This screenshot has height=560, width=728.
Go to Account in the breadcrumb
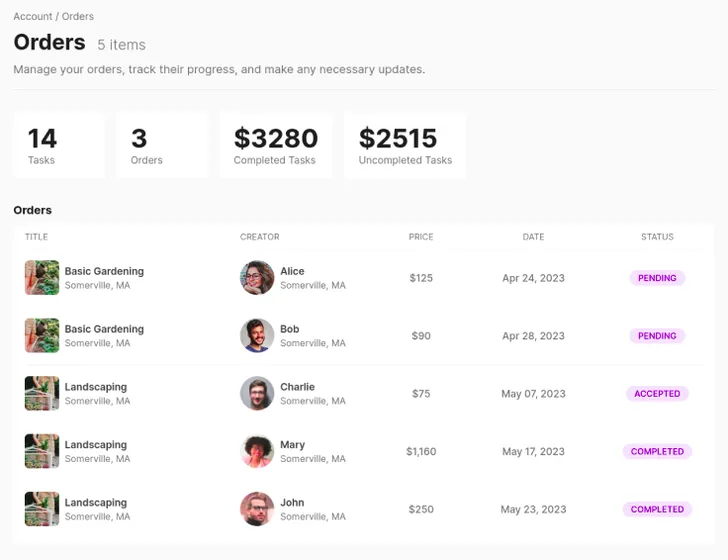[32, 17]
